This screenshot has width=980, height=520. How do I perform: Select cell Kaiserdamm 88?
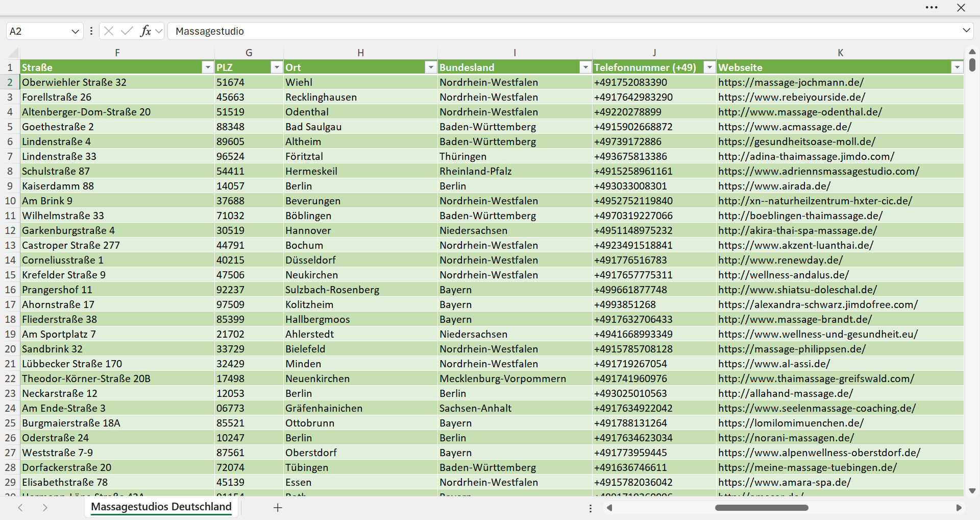click(117, 186)
